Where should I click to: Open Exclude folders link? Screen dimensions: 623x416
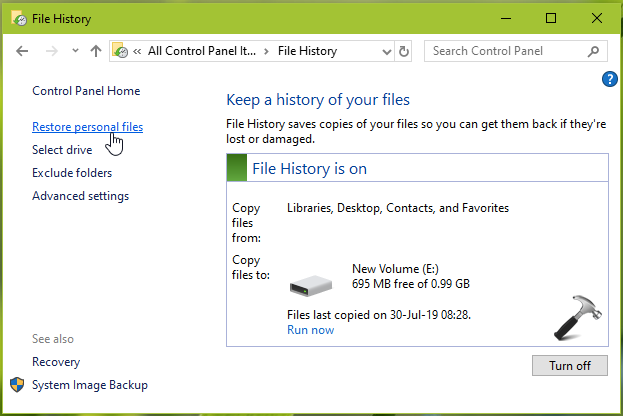point(72,173)
